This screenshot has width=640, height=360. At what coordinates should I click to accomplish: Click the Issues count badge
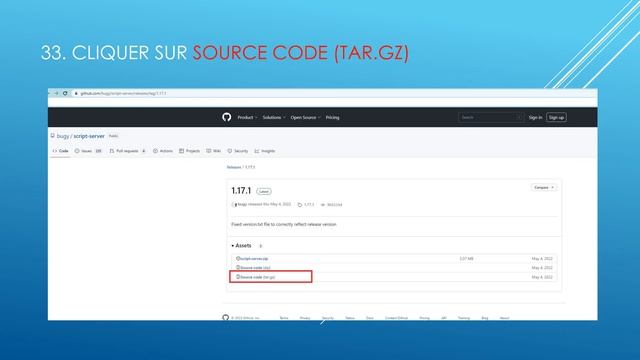98,151
